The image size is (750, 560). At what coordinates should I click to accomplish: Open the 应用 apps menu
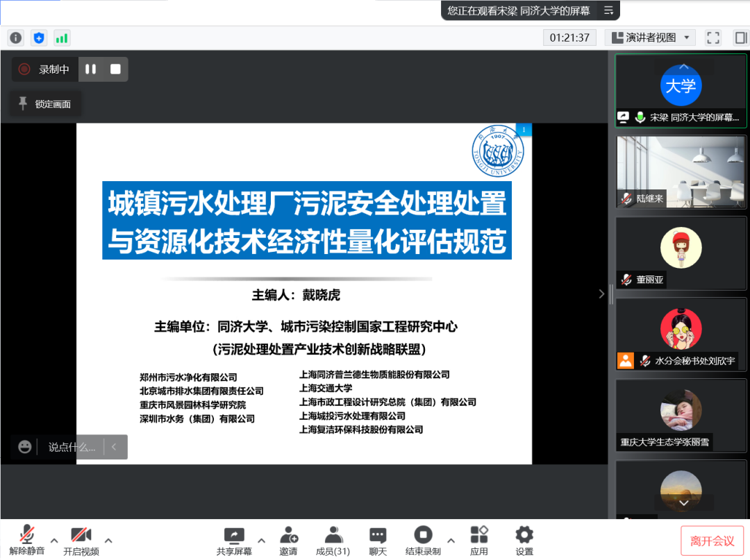pyautogui.click(x=478, y=541)
